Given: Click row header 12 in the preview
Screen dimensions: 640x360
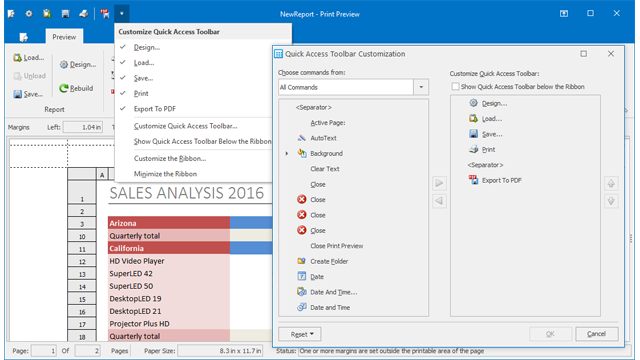Looking at the screenshot, I should click(x=82, y=262).
